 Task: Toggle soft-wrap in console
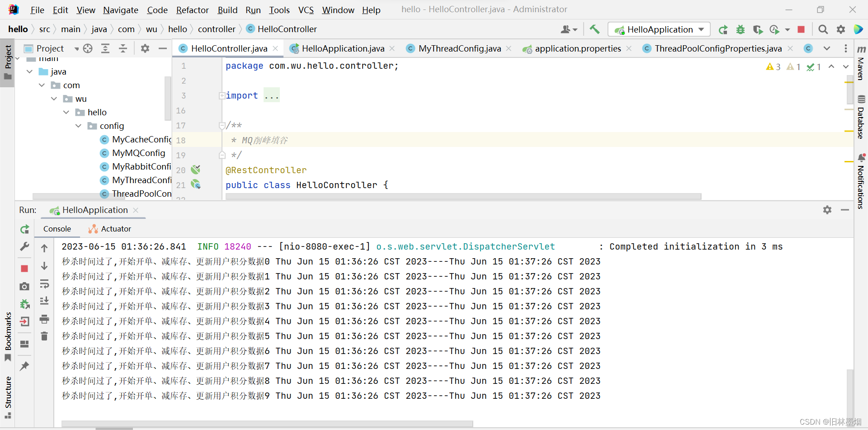coord(44,284)
